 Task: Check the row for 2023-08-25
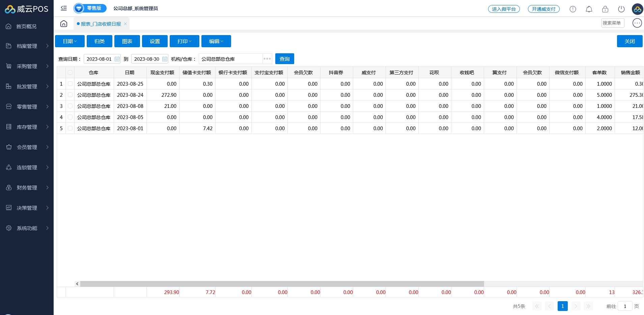coord(70,84)
